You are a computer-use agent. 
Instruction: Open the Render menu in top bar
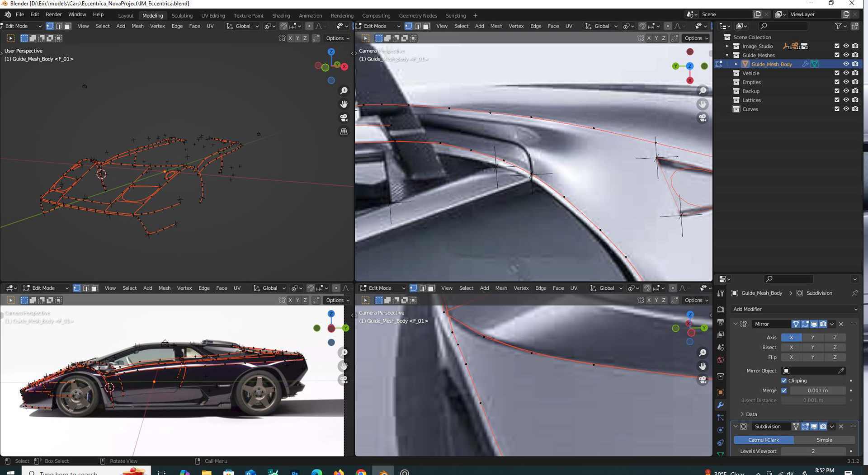53,14
